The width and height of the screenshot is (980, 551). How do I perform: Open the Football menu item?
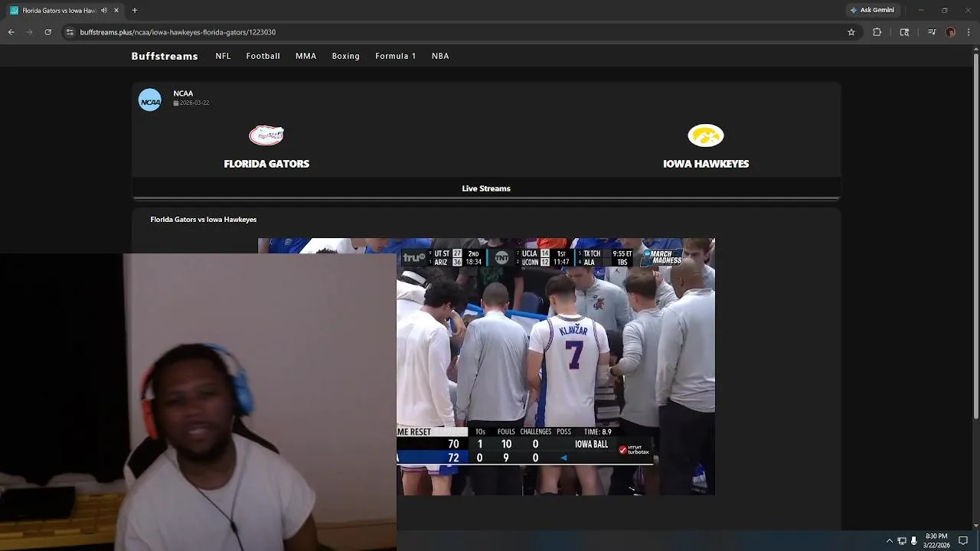(x=263, y=56)
